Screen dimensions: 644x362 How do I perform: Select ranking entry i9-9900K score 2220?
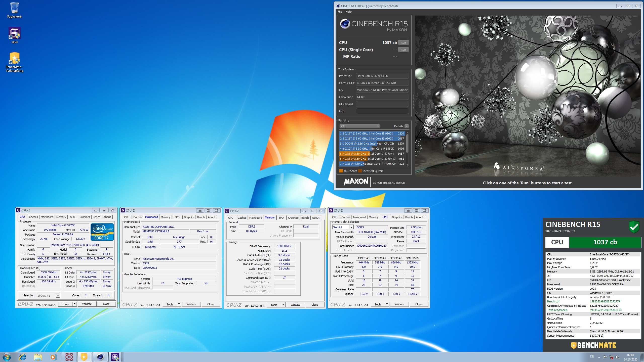click(372, 133)
